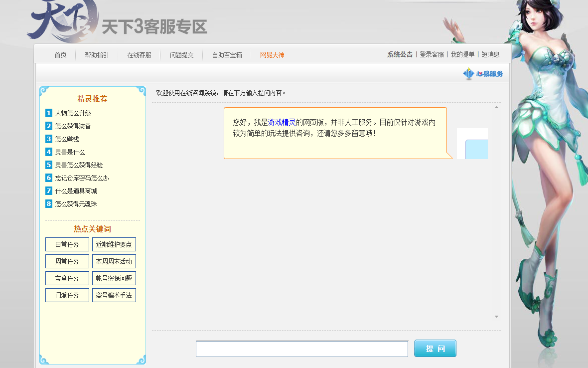Go to 首页 in navigation bar
The image size is (588, 368).
click(x=60, y=55)
